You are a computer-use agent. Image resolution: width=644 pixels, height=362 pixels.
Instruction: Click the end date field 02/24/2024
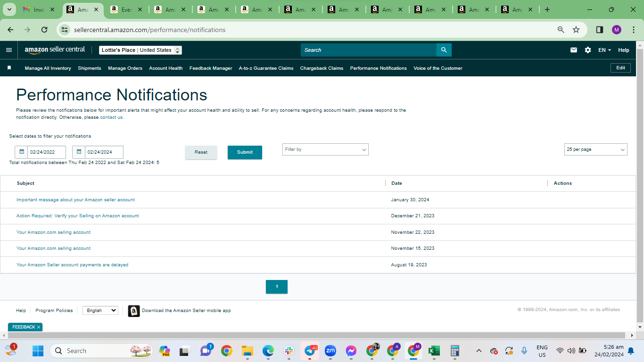click(x=104, y=152)
